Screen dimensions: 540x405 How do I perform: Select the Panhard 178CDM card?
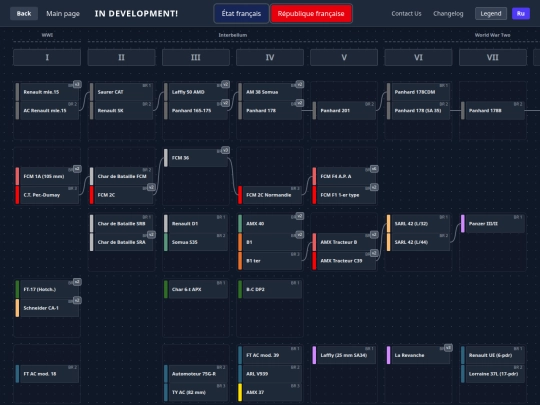(x=418, y=92)
